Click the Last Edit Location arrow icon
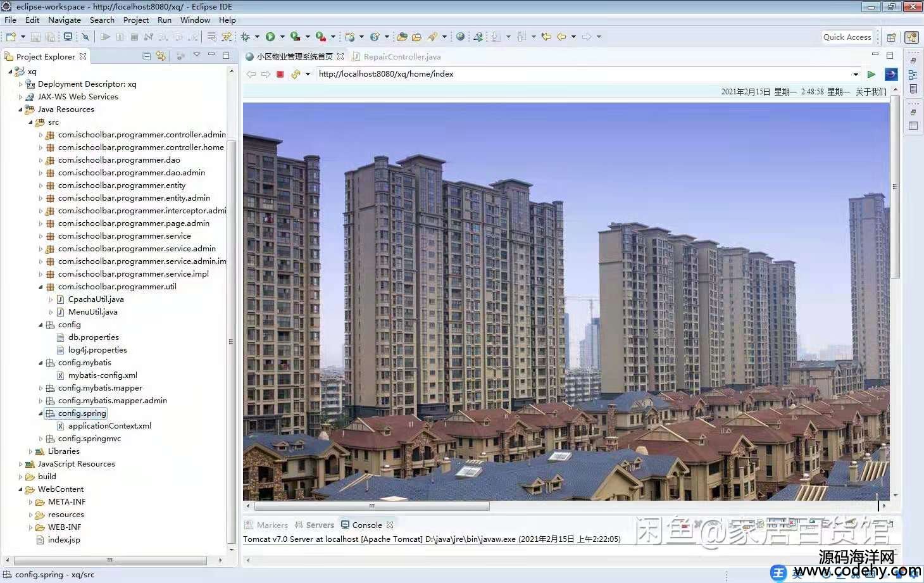Image resolution: width=924 pixels, height=583 pixels. point(546,37)
